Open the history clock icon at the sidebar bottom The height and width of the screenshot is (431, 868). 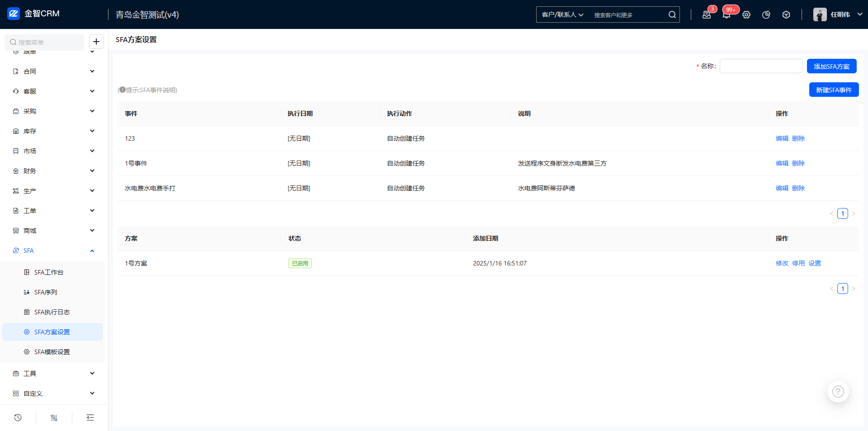pyautogui.click(x=18, y=417)
